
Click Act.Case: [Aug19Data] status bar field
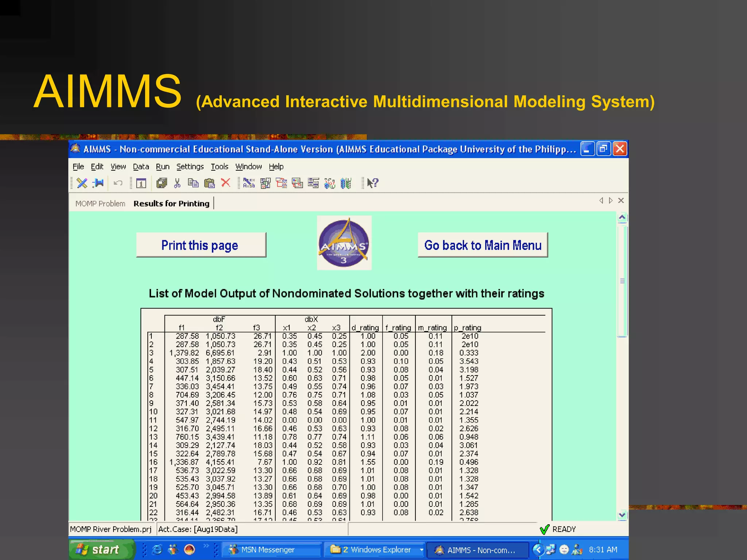(x=252, y=529)
